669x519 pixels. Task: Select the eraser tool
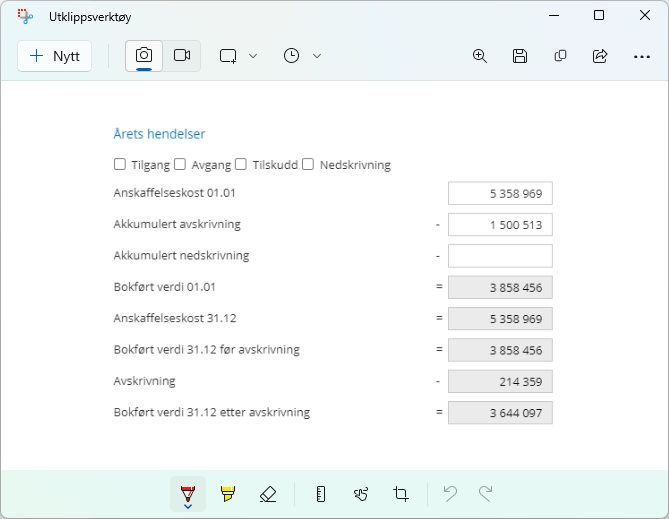pyautogui.click(x=268, y=494)
